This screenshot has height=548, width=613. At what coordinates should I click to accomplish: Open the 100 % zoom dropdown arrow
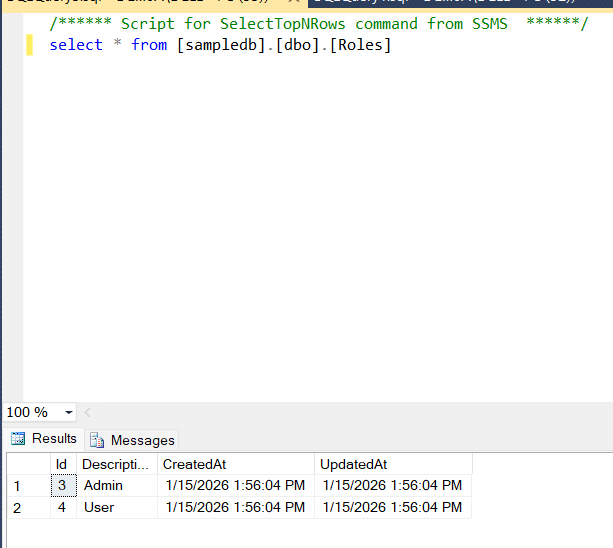coord(69,413)
